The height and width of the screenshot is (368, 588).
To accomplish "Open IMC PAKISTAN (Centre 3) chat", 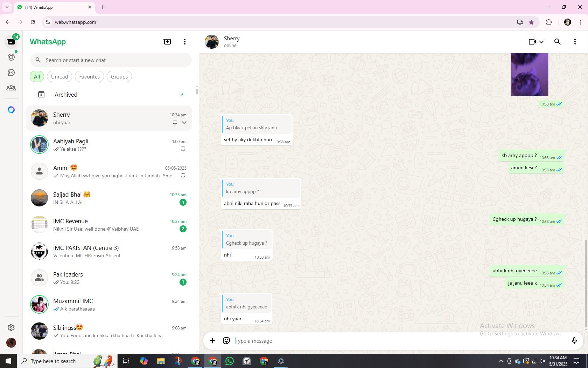I will click(x=109, y=251).
